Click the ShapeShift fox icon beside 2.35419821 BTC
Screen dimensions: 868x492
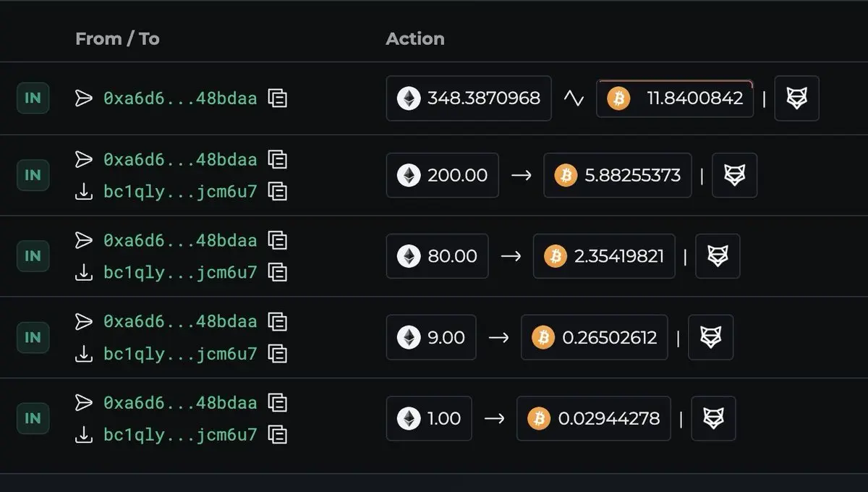coord(718,256)
